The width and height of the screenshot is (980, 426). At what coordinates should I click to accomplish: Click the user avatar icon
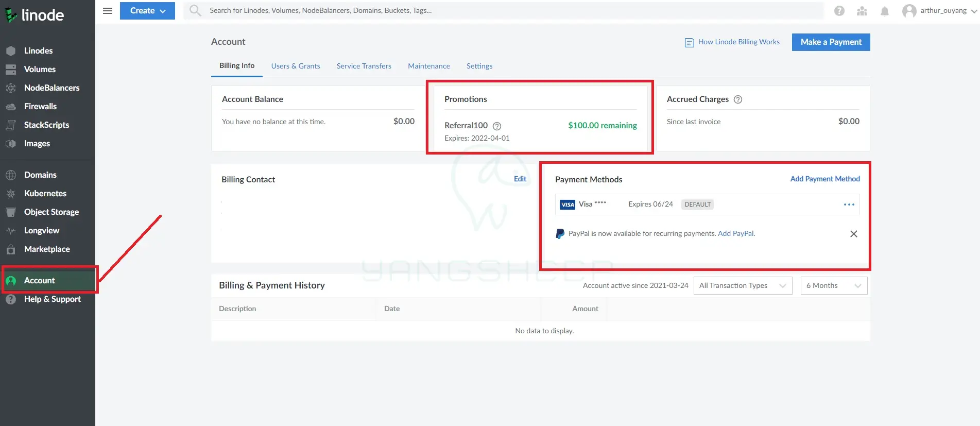pyautogui.click(x=909, y=11)
